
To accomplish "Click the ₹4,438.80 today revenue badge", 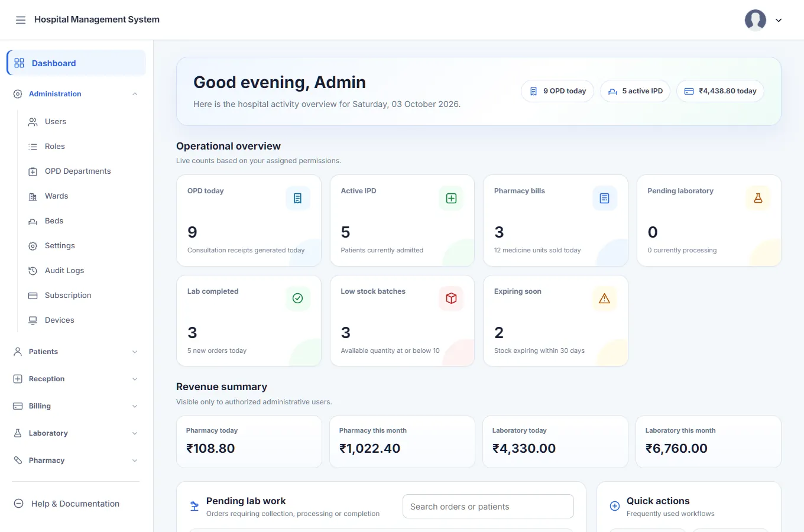I will (720, 91).
